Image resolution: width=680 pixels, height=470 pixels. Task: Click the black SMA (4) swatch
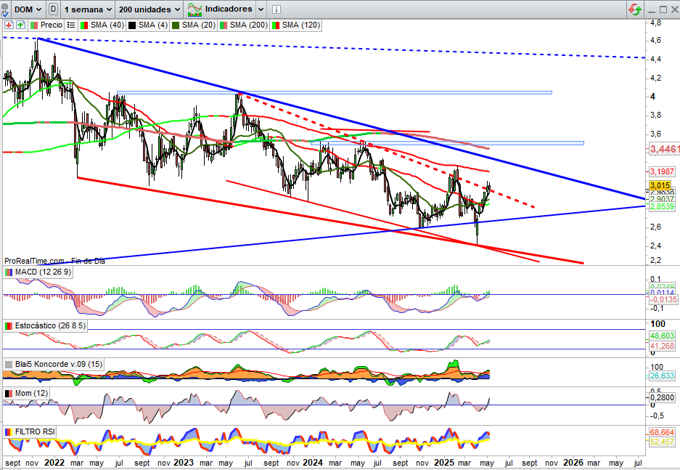pos(131,25)
